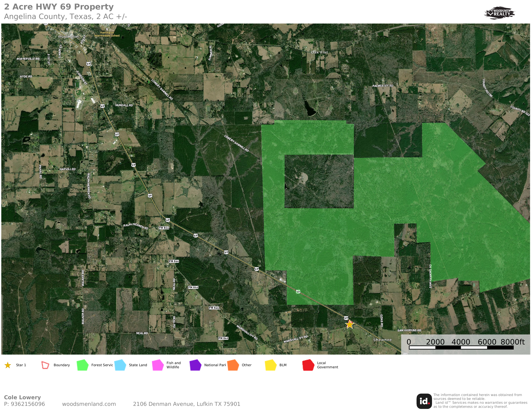Screen dimensions: 532x411
Task: Click the phone number 9362156096
Action: [28, 404]
